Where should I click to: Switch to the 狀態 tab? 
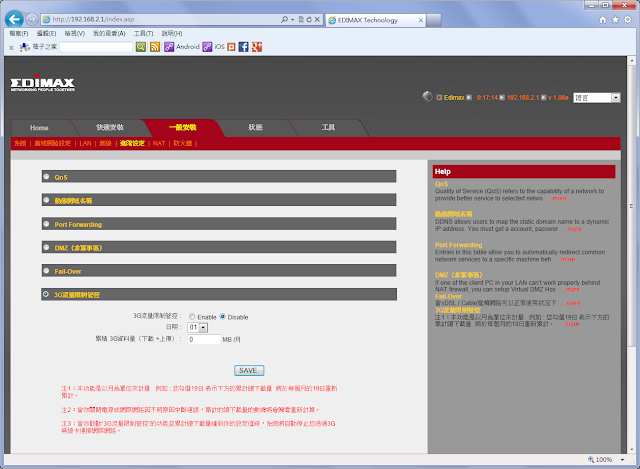[255, 128]
